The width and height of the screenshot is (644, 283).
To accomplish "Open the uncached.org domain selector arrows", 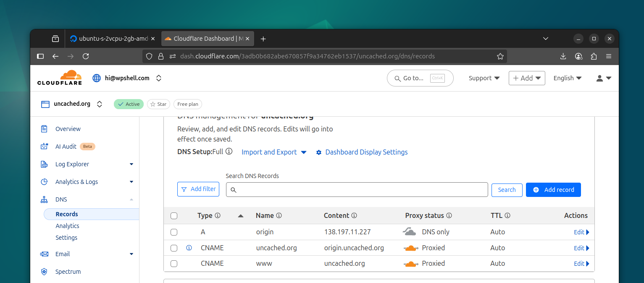I will [100, 104].
